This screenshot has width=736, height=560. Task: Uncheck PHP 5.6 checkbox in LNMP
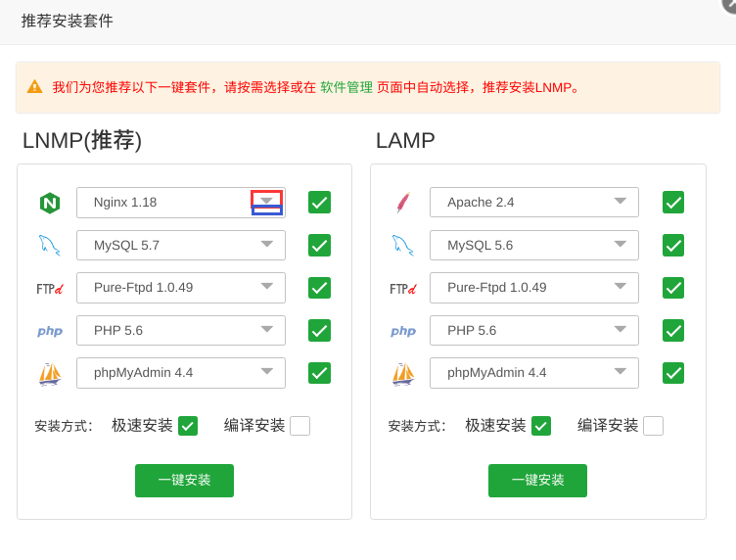[x=319, y=331]
